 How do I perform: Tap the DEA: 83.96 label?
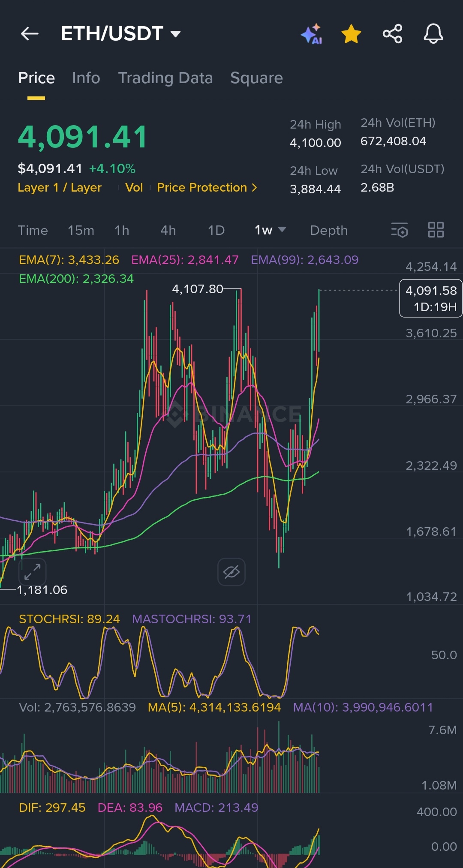pos(130,808)
